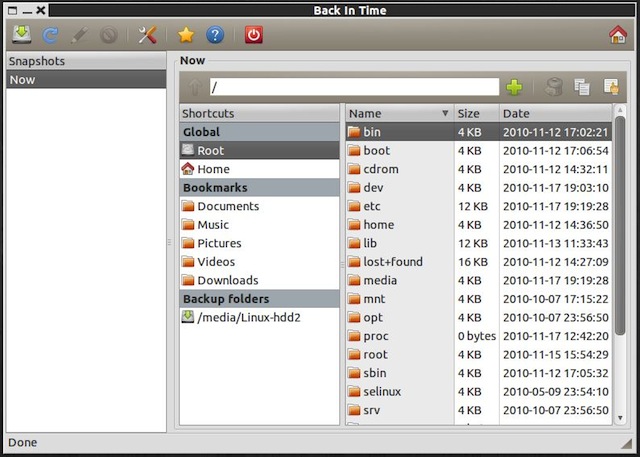Image resolution: width=640 pixels, height=457 pixels.
Task: Select the lib folder row
Action: [x=479, y=243]
